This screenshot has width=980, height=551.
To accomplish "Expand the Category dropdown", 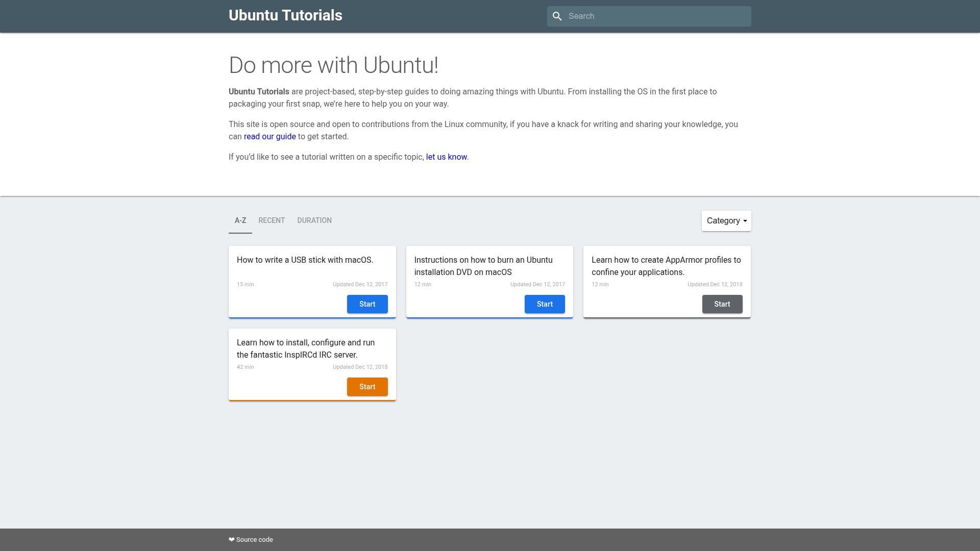I will (726, 221).
